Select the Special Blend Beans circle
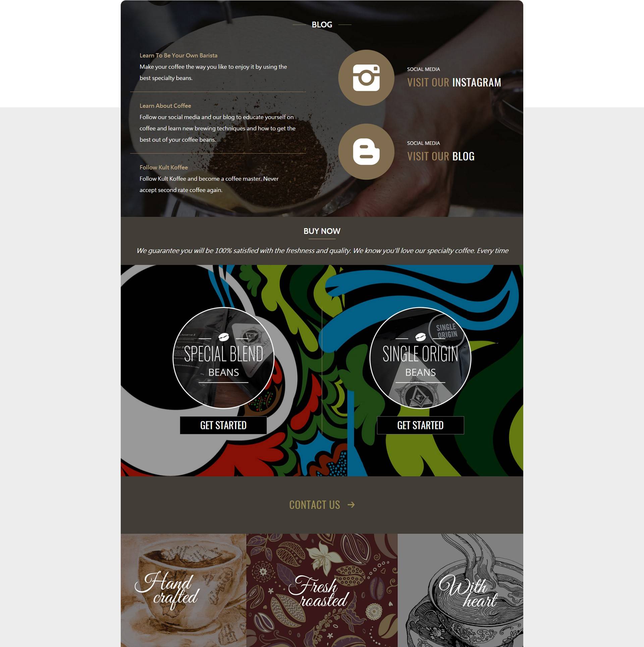 point(224,358)
